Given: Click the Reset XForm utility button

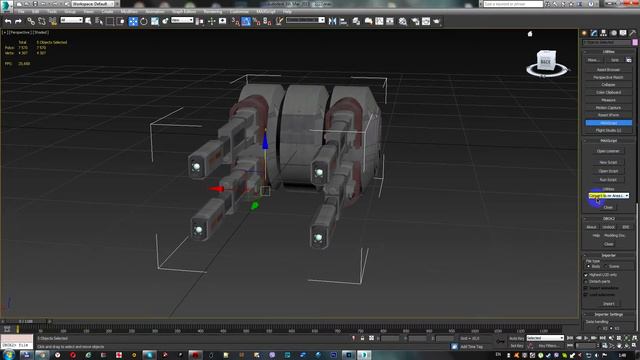Looking at the screenshot, I should pyautogui.click(x=608, y=116).
